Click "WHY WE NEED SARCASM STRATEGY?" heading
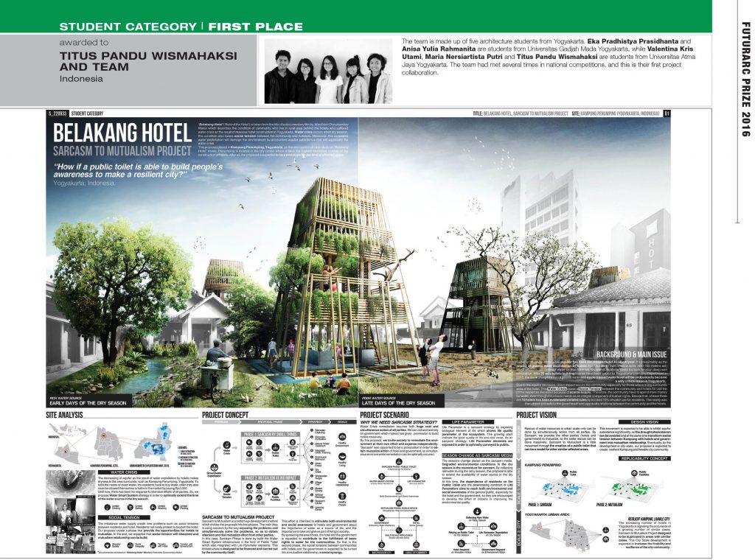 click(399, 422)
